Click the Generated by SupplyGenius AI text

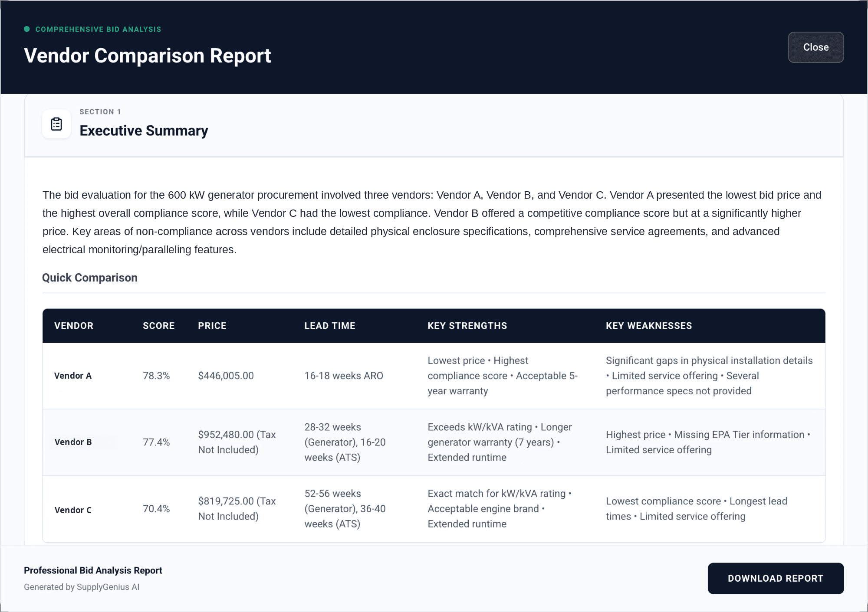(x=82, y=587)
